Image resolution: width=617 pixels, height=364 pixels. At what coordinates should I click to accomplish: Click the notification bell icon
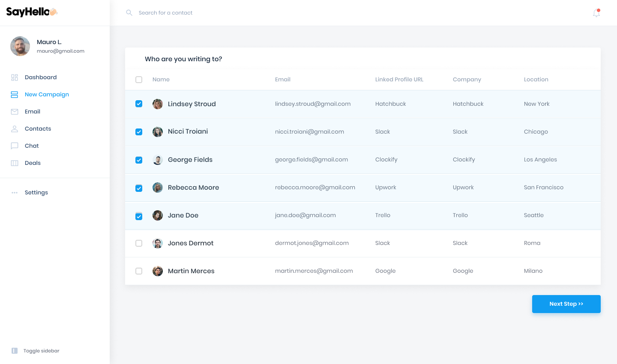(596, 13)
